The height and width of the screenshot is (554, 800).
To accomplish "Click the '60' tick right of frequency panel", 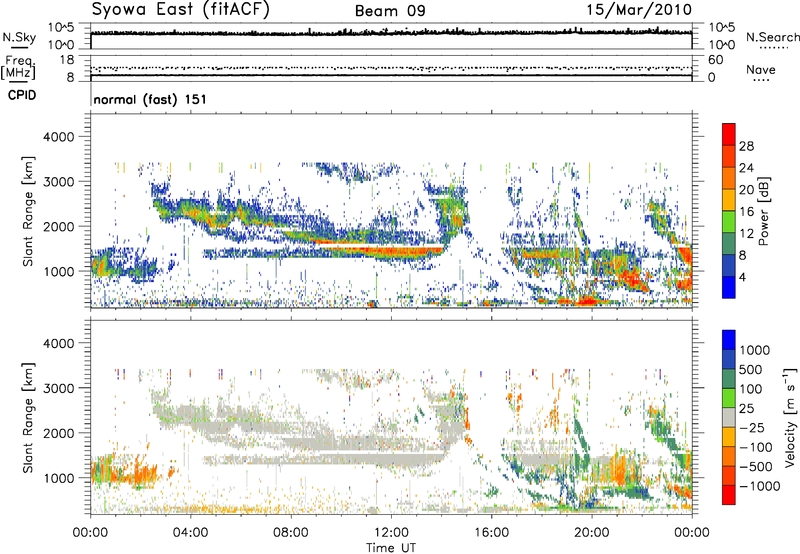I will point(716,60).
